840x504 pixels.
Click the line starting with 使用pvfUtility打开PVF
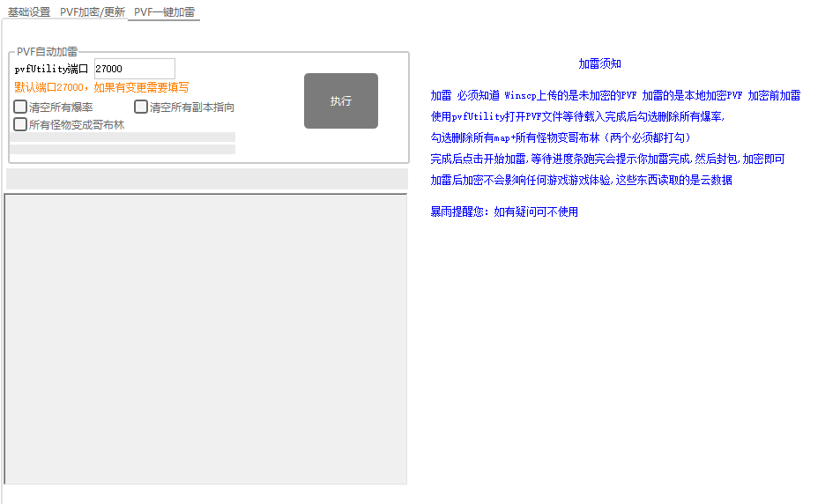(577, 117)
